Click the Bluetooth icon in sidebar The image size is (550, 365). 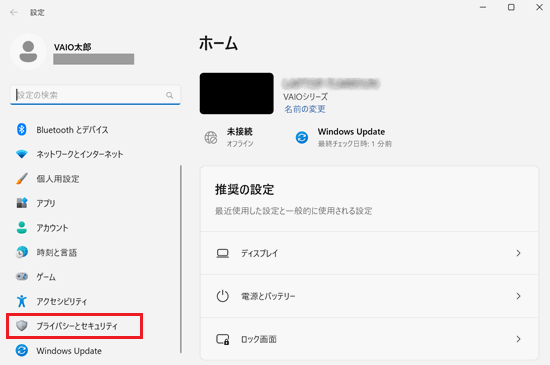(x=22, y=129)
